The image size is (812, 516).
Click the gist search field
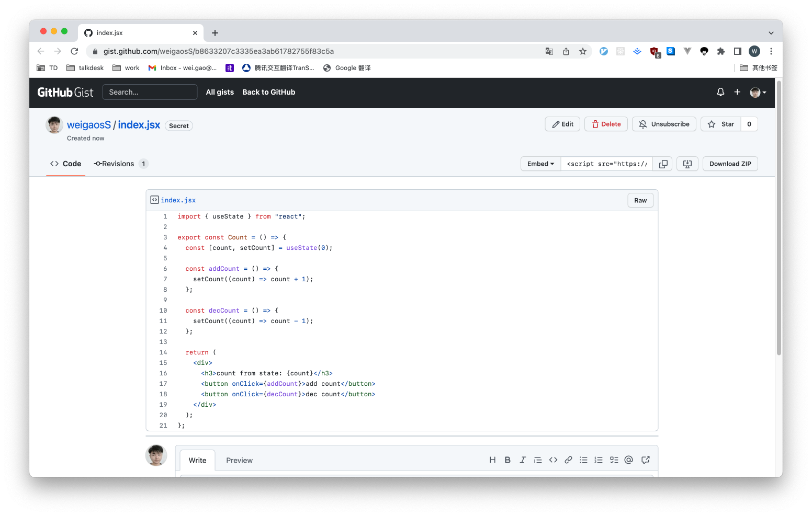tap(150, 92)
